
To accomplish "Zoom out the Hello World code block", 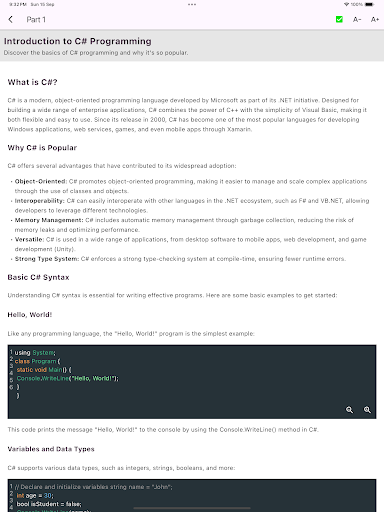I will (x=349, y=410).
